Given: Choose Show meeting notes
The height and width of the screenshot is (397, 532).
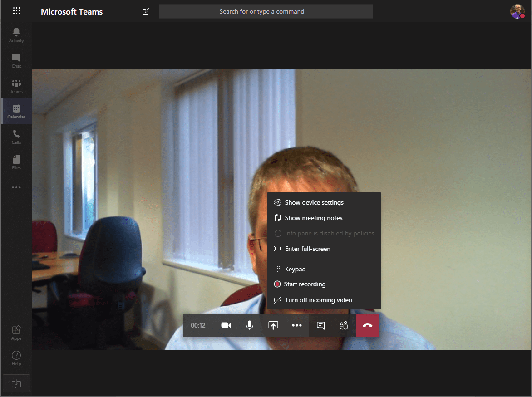Looking at the screenshot, I should tap(324, 218).
